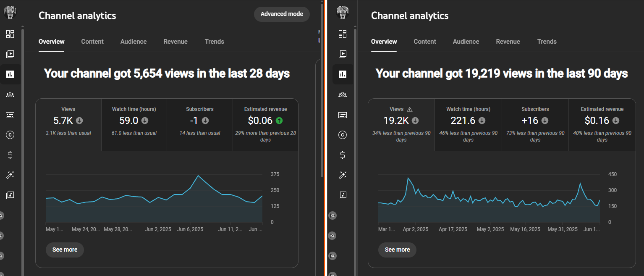Open Customization magic wand icon in the 90-day window sidebar

pos(343,175)
